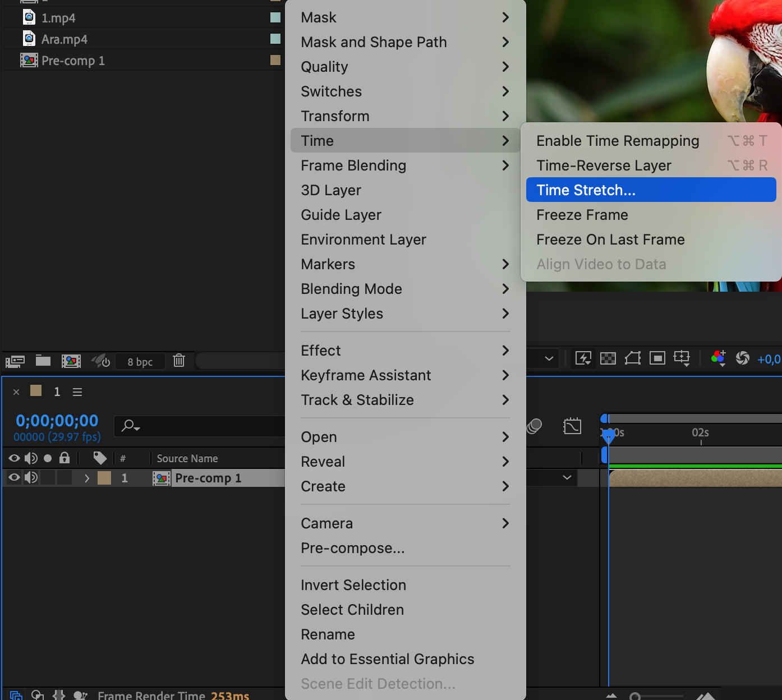Open the Graph Editor icon
The width and height of the screenshot is (782, 700).
[x=572, y=426]
